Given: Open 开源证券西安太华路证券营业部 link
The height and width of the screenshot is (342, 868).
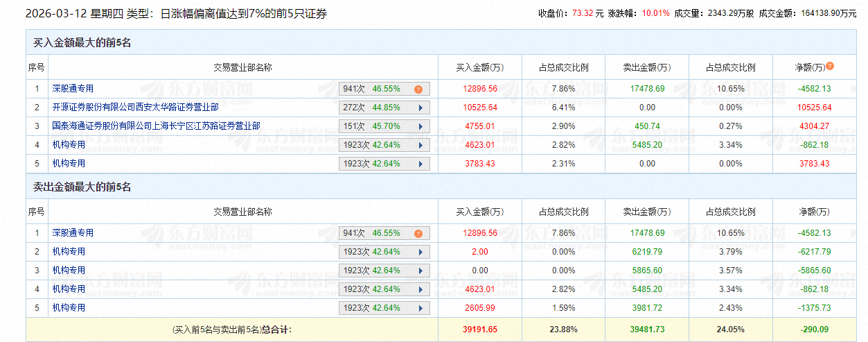Looking at the screenshot, I should (135, 108).
